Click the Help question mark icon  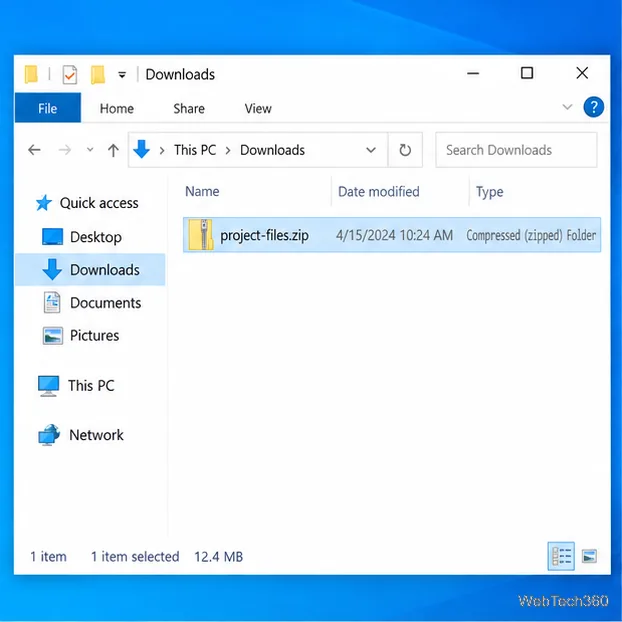point(593,107)
